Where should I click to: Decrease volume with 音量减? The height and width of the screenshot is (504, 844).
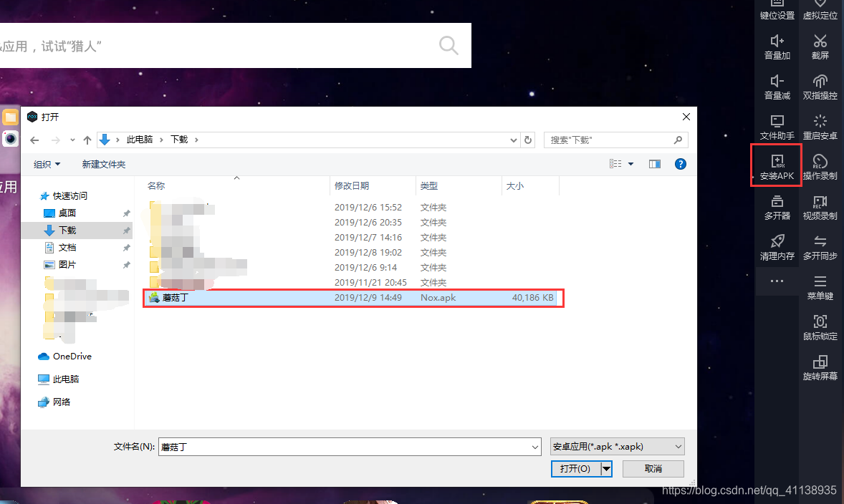(777, 87)
